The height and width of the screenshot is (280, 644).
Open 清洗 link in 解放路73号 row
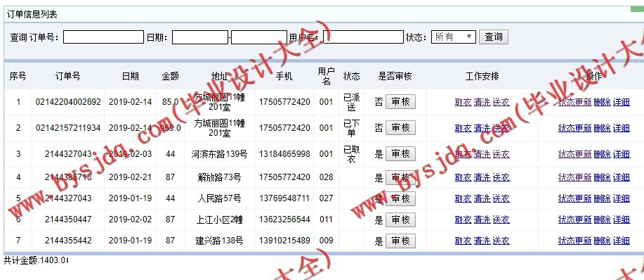(x=482, y=177)
